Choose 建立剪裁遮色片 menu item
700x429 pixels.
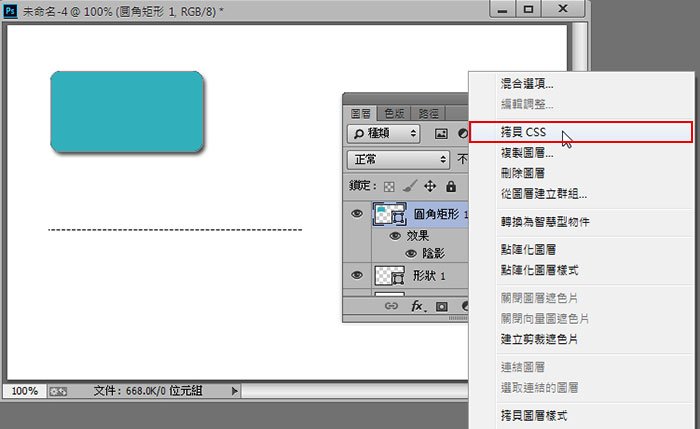(539, 339)
